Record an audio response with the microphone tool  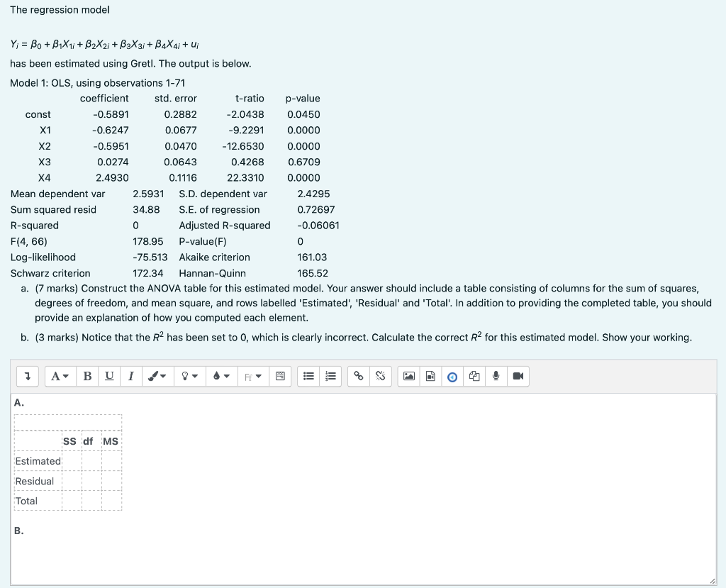tap(496, 377)
